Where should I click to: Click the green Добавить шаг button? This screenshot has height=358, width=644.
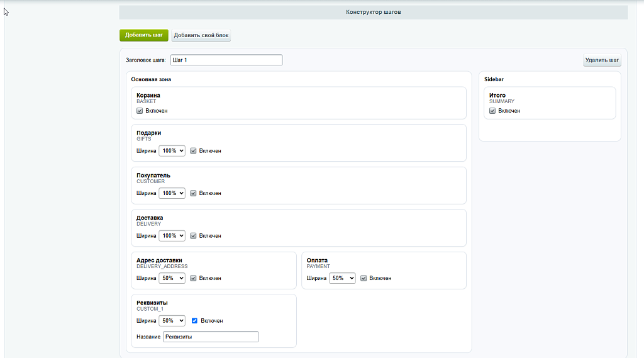(144, 35)
